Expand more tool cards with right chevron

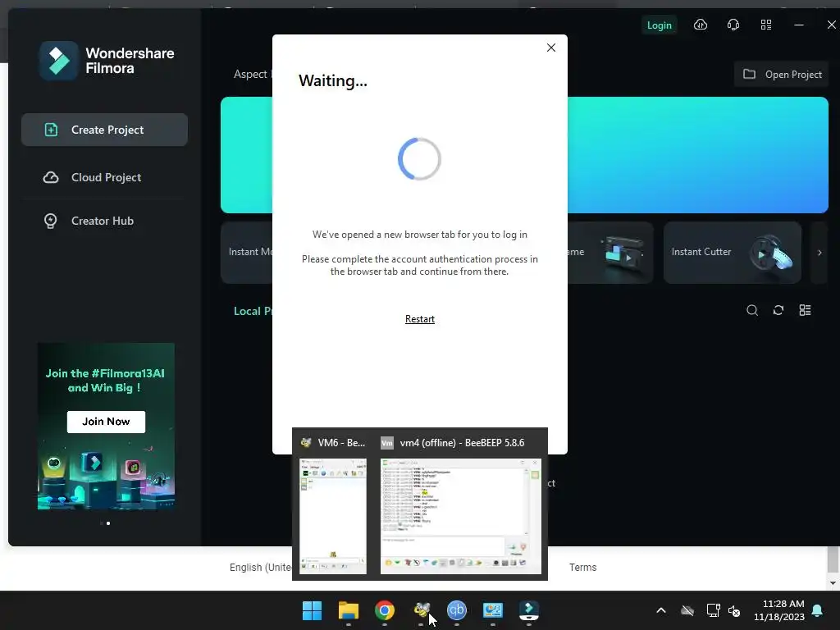[819, 253]
